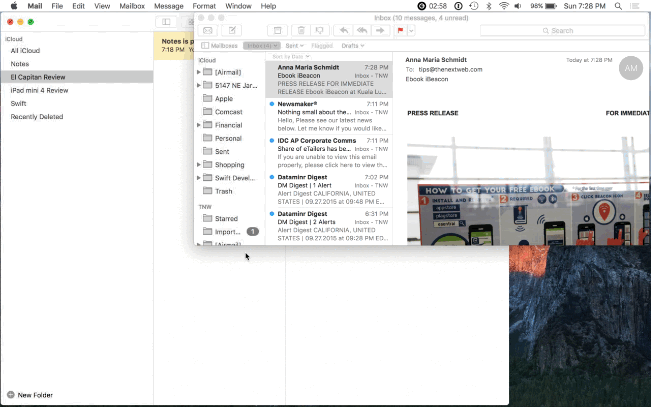Expand the Financial mailbox folder
Screen dimensions: 651x407
point(199,125)
